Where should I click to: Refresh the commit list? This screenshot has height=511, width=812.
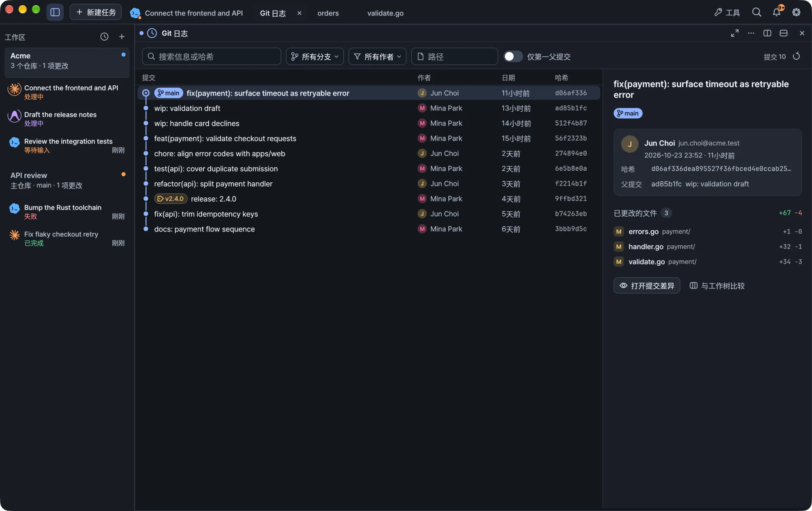(x=796, y=56)
